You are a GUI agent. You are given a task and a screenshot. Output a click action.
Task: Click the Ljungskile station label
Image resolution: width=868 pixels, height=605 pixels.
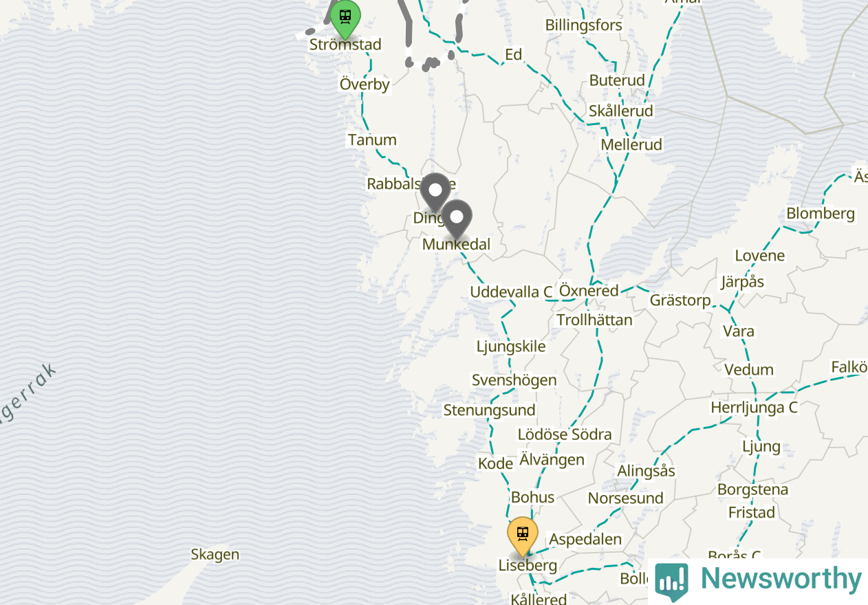coord(511,346)
